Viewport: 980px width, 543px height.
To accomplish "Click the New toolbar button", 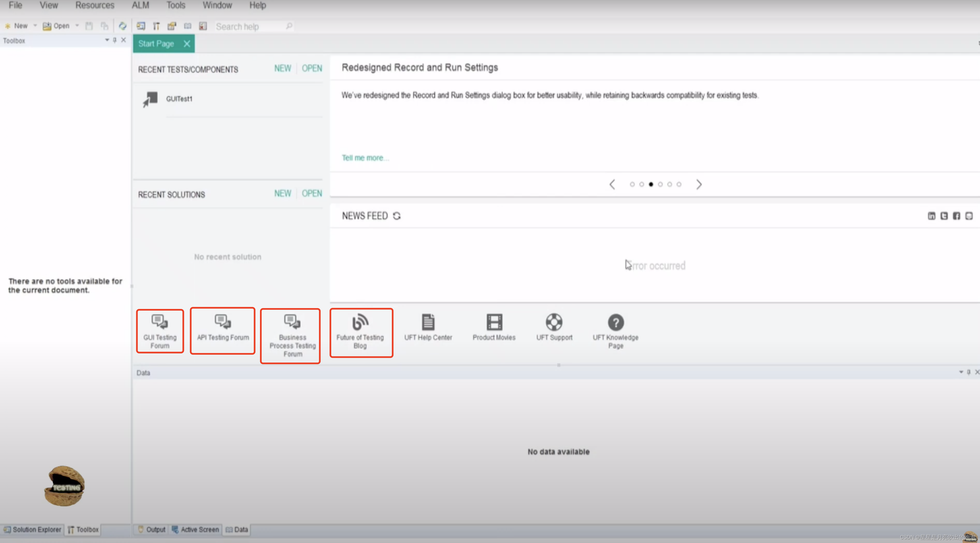I will click(x=16, y=26).
